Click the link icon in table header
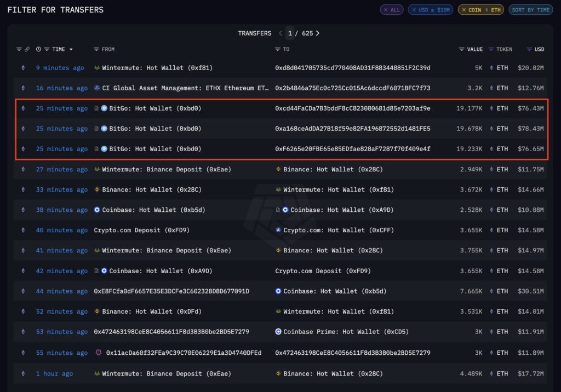The height and width of the screenshot is (392, 561). [27, 49]
